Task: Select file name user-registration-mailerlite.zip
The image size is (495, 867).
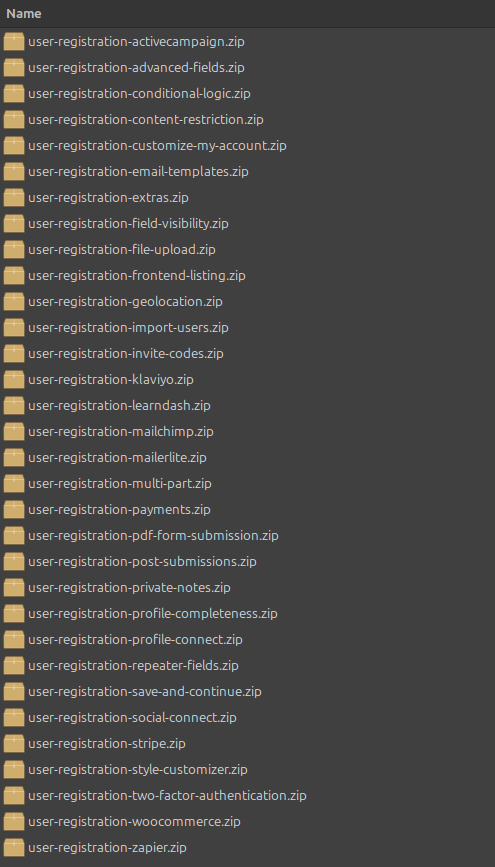Action: tap(117, 457)
